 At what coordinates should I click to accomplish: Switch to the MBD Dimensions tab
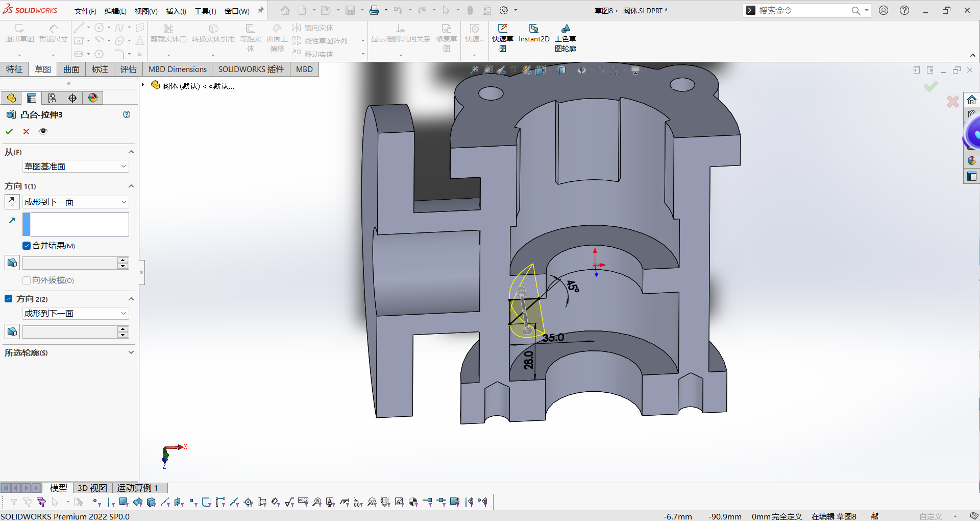(x=178, y=69)
